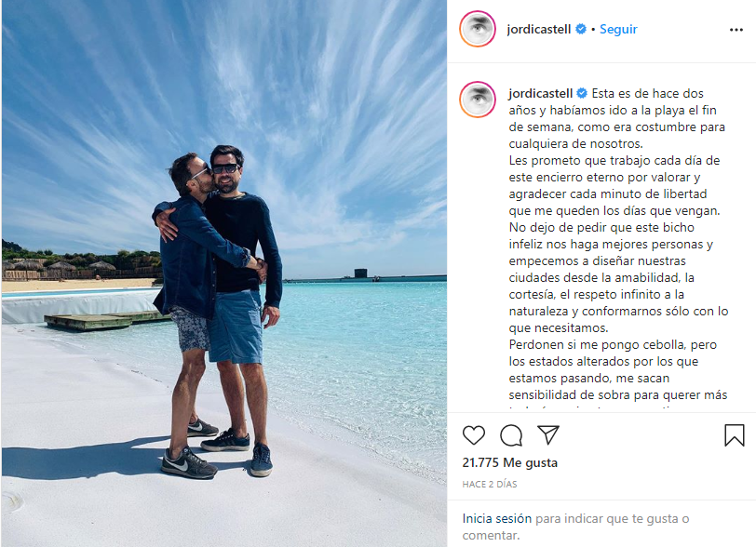View the 21.775 Me gusta likes list
The image size is (756, 547).
coord(509,462)
